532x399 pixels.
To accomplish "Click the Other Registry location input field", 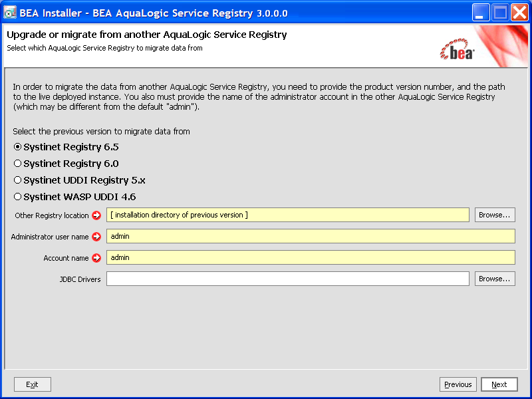I will pyautogui.click(x=288, y=215).
